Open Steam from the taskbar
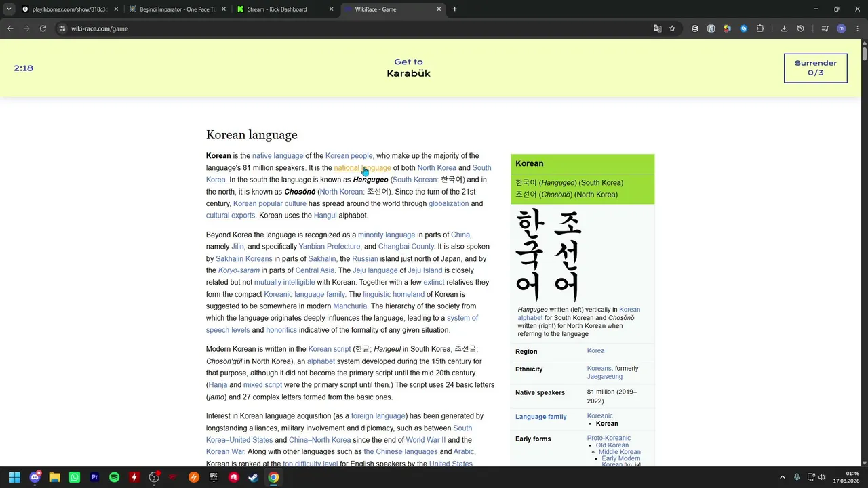The width and height of the screenshot is (868, 488). tap(253, 477)
